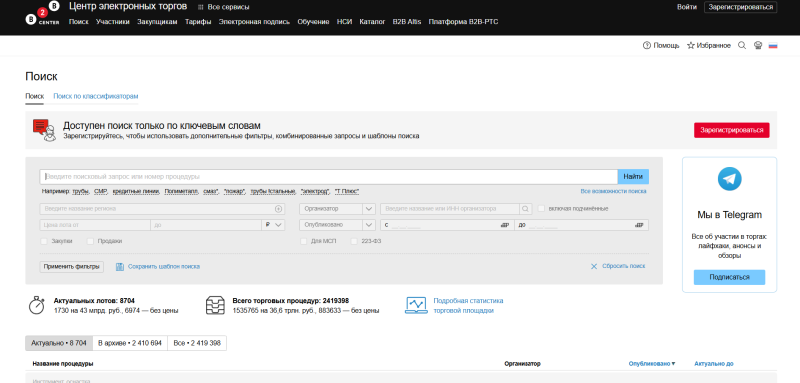The width and height of the screenshot is (800, 383).
Task: Focus the main search query input field
Action: click(329, 177)
